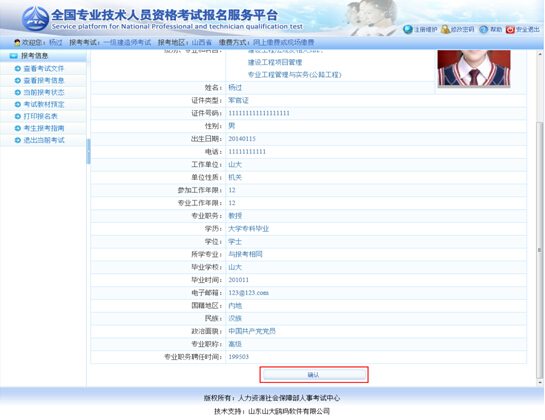Click the red power icon for 安全退出
Viewport: 545px width, 420px height.
coord(510,30)
